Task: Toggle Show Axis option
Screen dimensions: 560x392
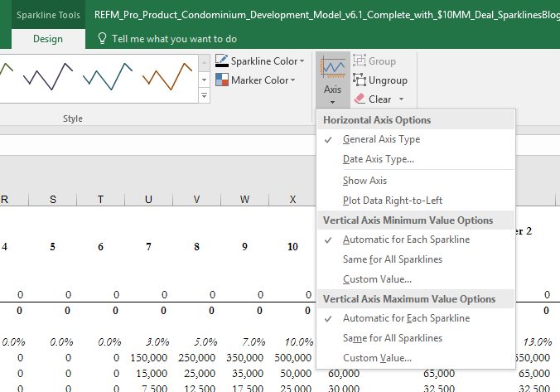Action: pos(416,181)
